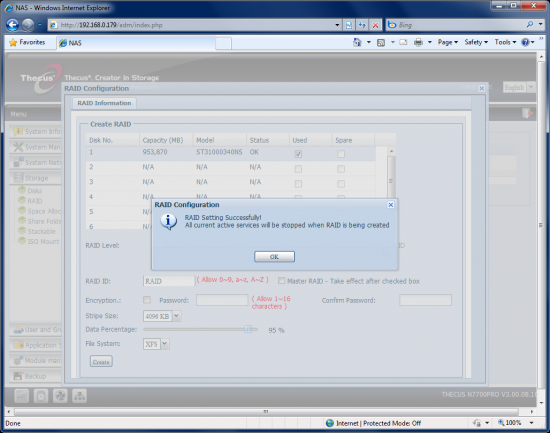
Task: Click the Bing search box
Action: click(x=456, y=25)
